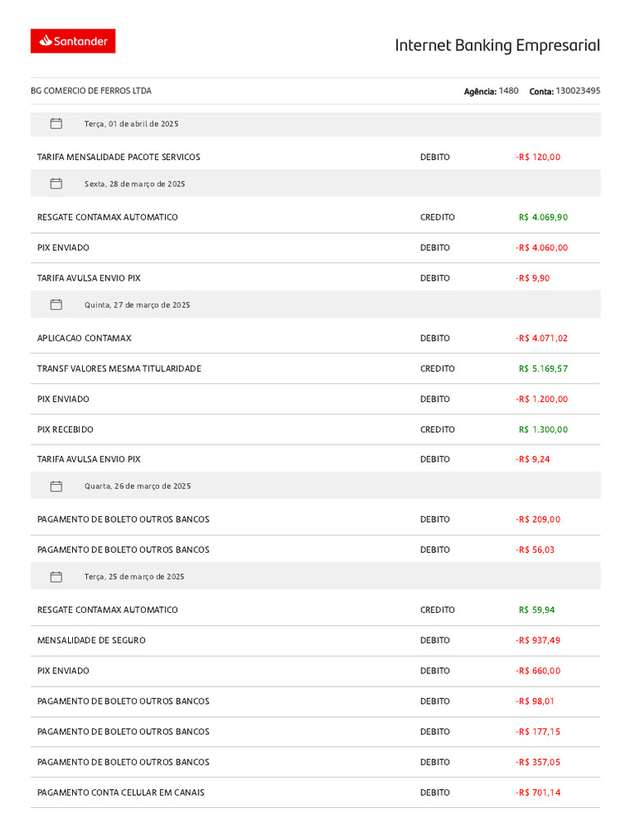Click the Santander logo
The image size is (630, 840).
(x=73, y=41)
